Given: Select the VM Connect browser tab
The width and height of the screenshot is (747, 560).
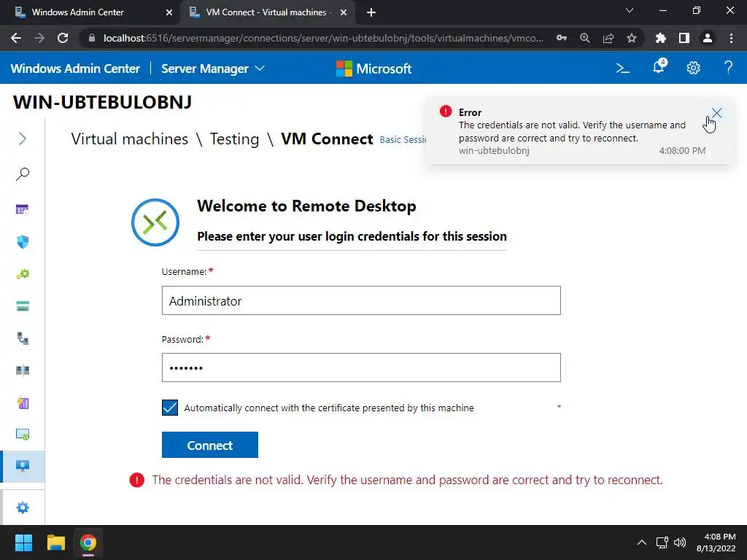Looking at the screenshot, I should tap(267, 12).
